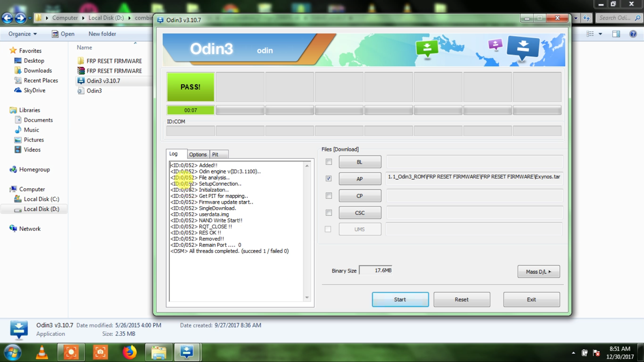Viewport: 644px width, 362px height.
Task: Open Firefox from the taskbar
Action: pos(130,352)
